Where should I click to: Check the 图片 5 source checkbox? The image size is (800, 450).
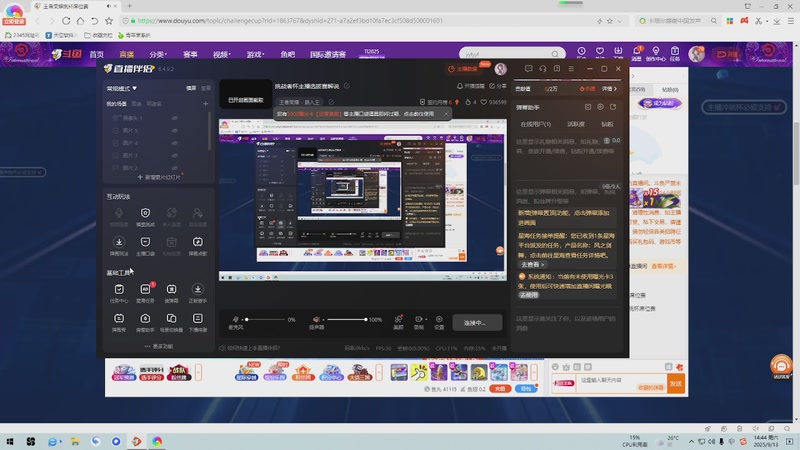116,130
